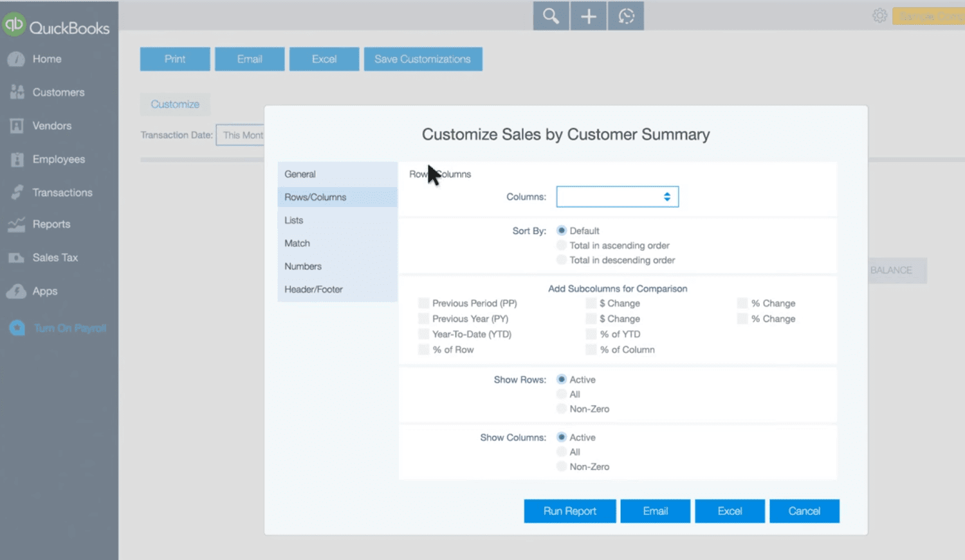The width and height of the screenshot is (965, 560).
Task: Cancel the customization dialog
Action: click(804, 510)
